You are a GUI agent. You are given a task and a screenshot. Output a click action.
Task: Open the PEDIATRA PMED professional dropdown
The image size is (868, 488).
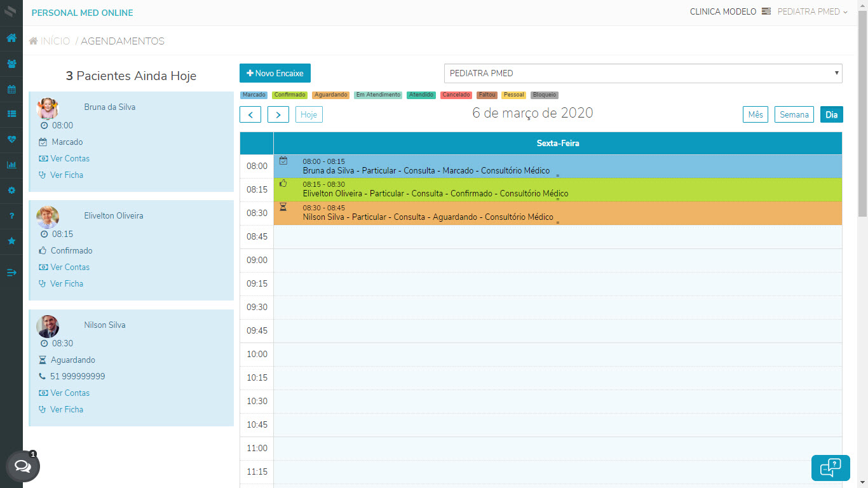(642, 73)
